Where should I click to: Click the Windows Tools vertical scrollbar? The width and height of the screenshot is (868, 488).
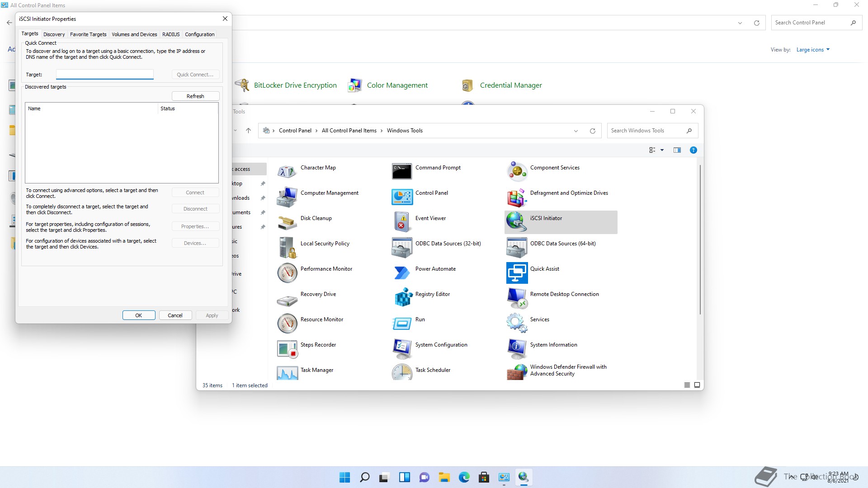click(x=700, y=239)
